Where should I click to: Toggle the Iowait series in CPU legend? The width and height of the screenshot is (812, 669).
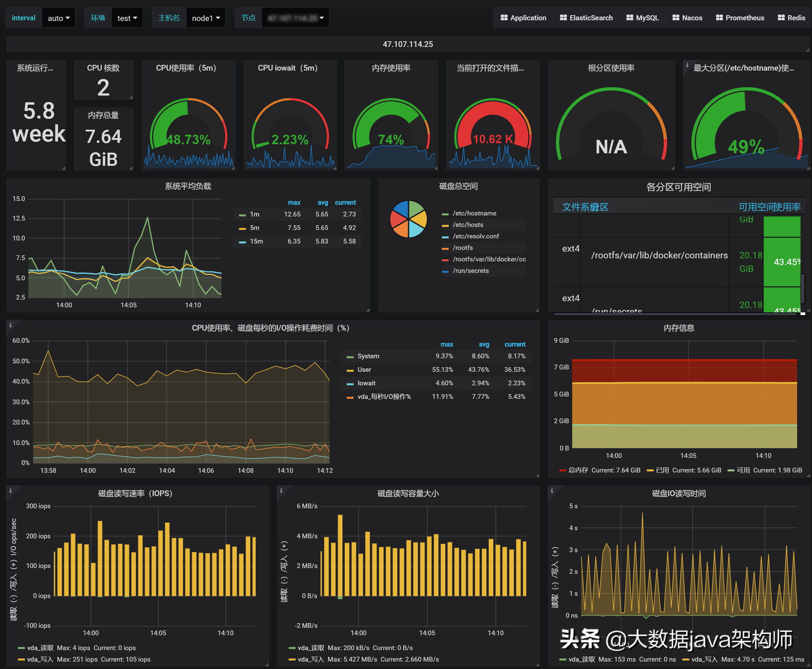click(366, 383)
